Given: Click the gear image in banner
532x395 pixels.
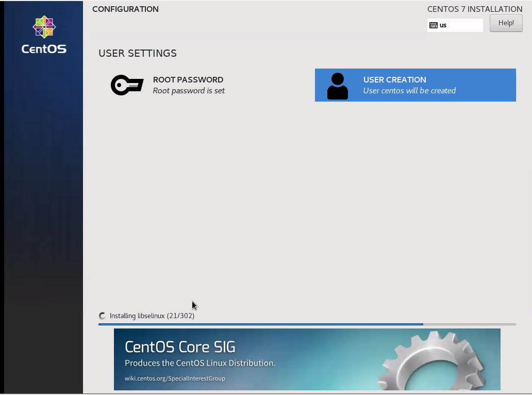Looking at the screenshot, I should click(x=433, y=361).
